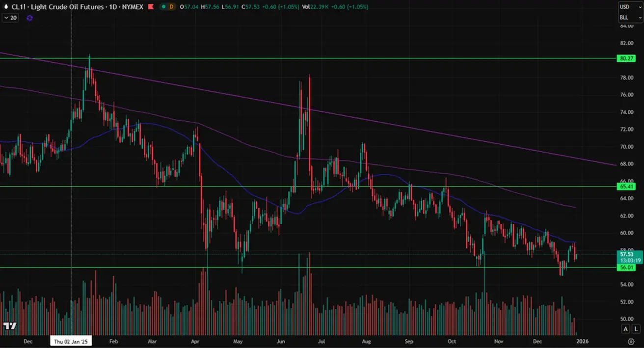Viewport: 644px width, 348px height.
Task: Click the purple indicator icon below the title
Action: 29,18
